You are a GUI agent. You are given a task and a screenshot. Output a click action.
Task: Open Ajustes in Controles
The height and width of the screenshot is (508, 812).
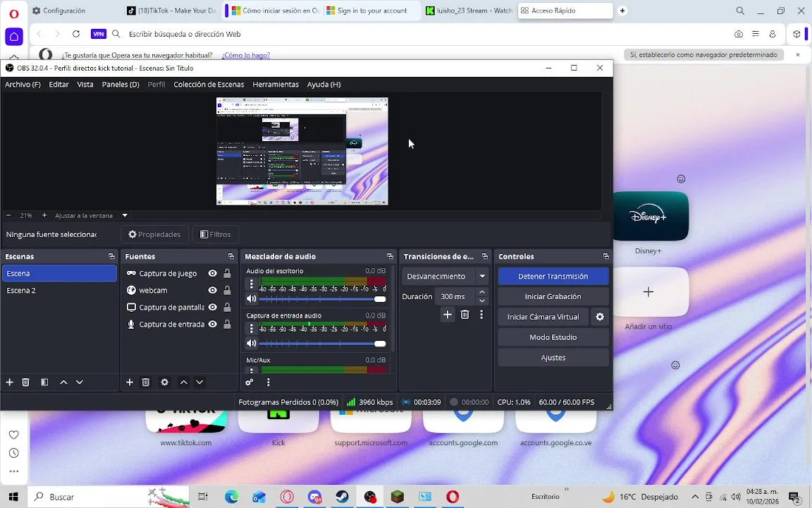[553, 358]
